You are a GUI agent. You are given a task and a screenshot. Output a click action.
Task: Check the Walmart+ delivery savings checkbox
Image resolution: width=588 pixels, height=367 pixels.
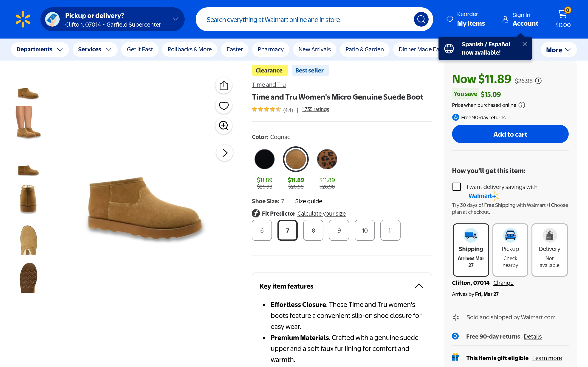(457, 187)
